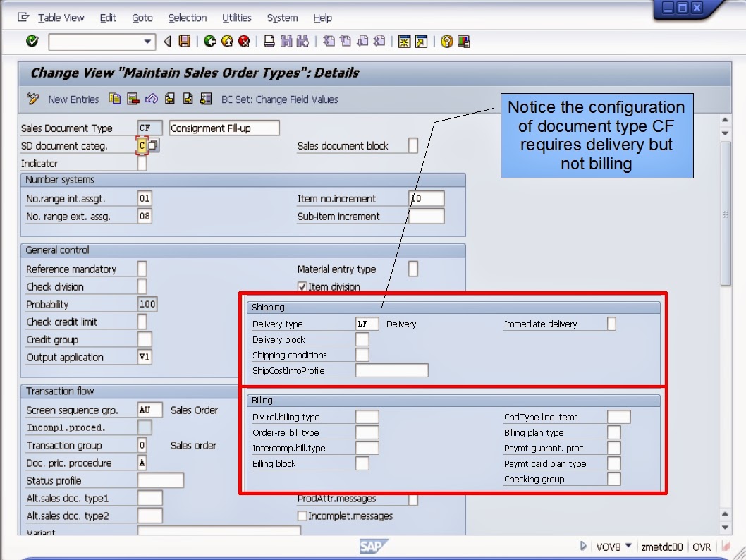The image size is (746, 560).
Task: Click the green Enter checkmark icon
Action: point(32,42)
